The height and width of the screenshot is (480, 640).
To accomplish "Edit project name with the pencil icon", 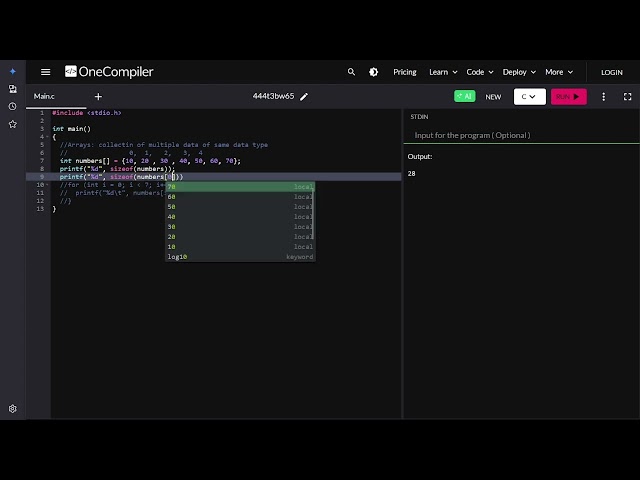I will (x=304, y=97).
